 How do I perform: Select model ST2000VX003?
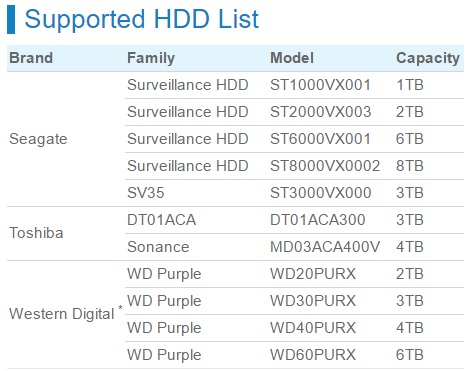click(x=320, y=112)
